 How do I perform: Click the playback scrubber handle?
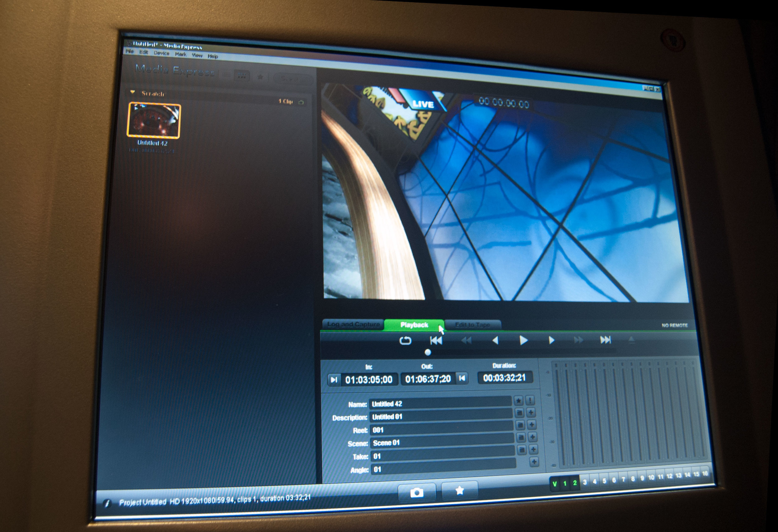coord(428,352)
